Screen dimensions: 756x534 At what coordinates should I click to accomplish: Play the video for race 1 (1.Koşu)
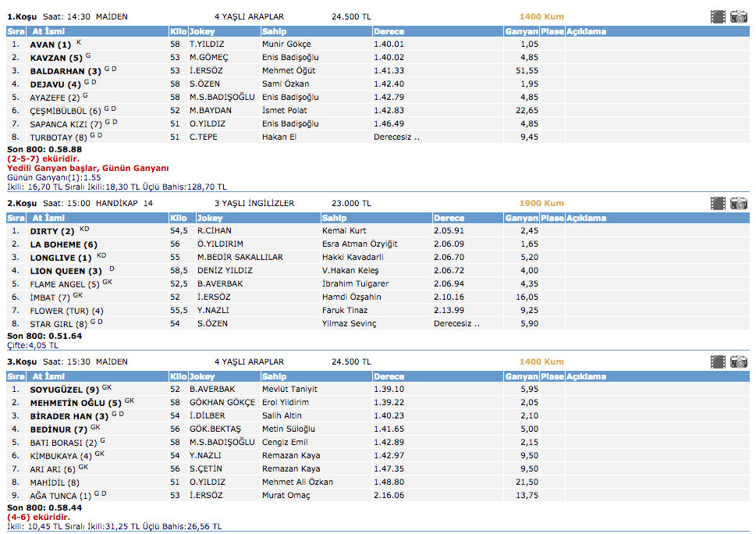click(x=718, y=16)
